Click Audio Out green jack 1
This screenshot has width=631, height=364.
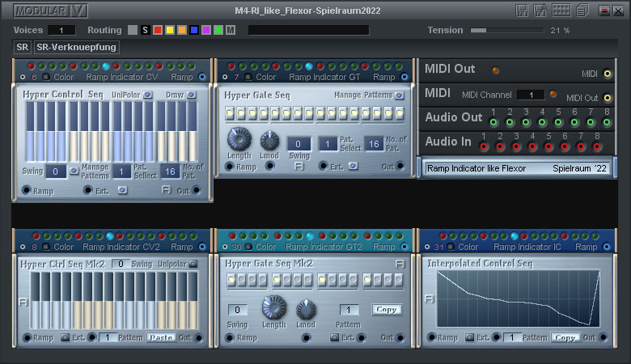tap(493, 122)
